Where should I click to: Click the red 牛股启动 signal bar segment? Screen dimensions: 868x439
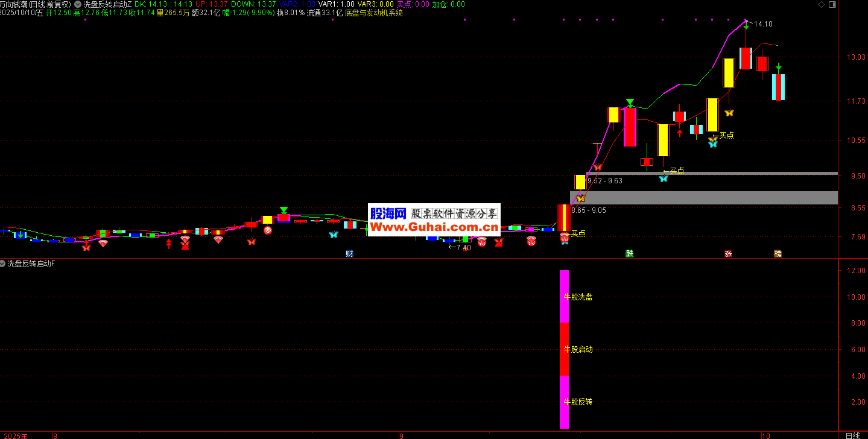pos(565,349)
